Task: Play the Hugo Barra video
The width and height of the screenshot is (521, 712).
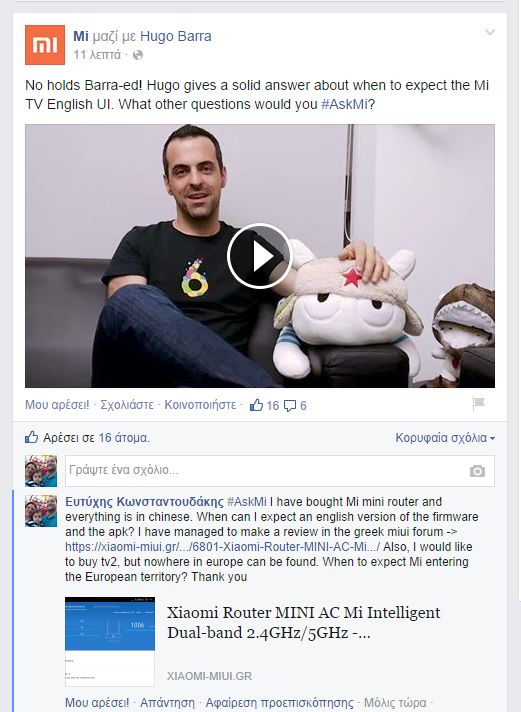Action: pyautogui.click(x=259, y=256)
